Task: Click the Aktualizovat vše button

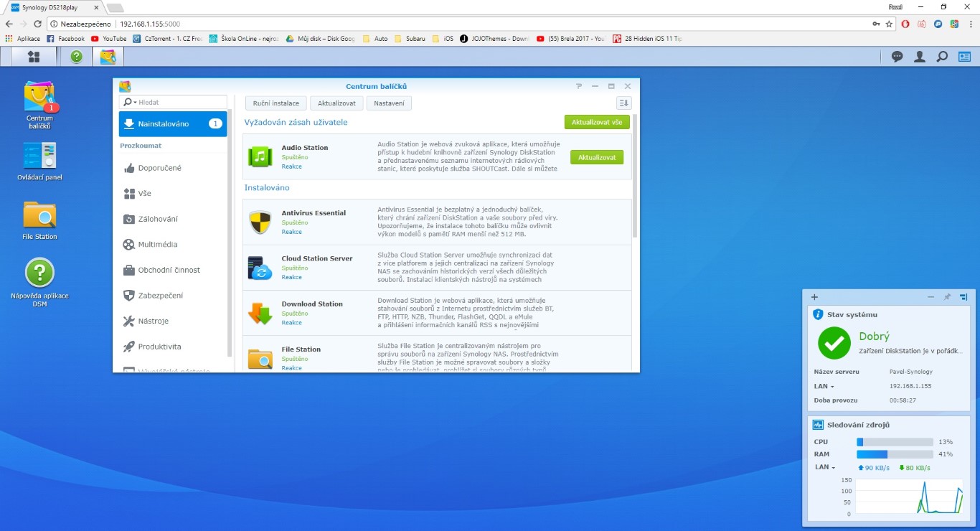Action: 596,122
